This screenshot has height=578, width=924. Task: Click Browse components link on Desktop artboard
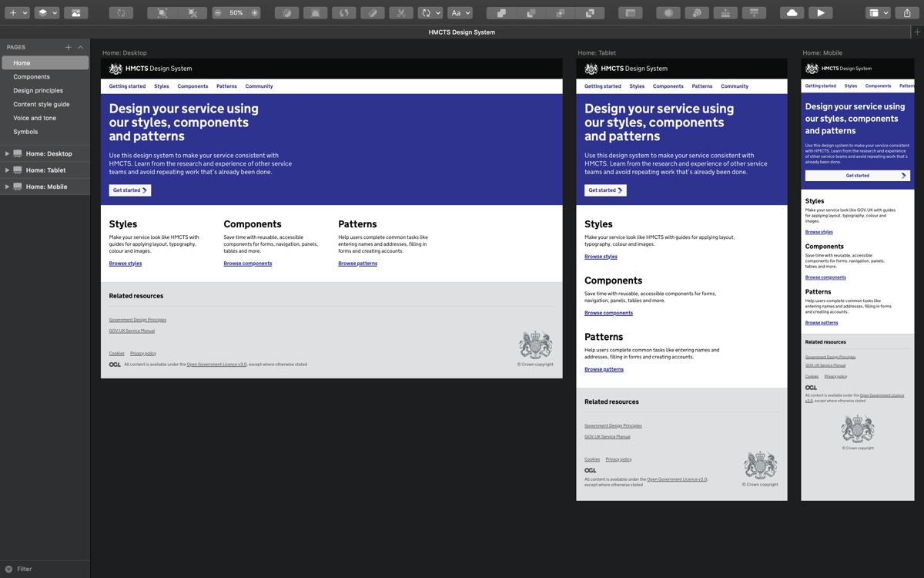[x=248, y=264]
